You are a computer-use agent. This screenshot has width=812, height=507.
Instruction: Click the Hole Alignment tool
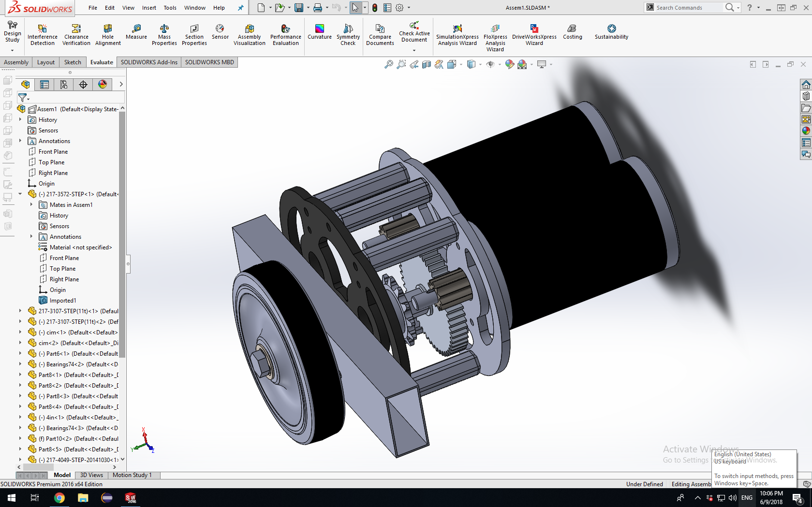click(x=108, y=35)
